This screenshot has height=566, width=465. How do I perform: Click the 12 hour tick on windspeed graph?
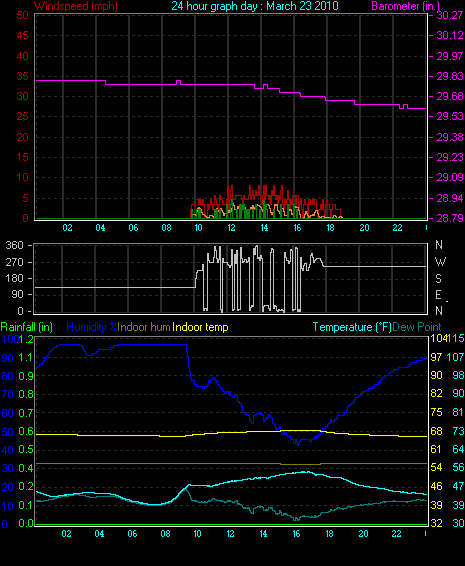click(231, 228)
